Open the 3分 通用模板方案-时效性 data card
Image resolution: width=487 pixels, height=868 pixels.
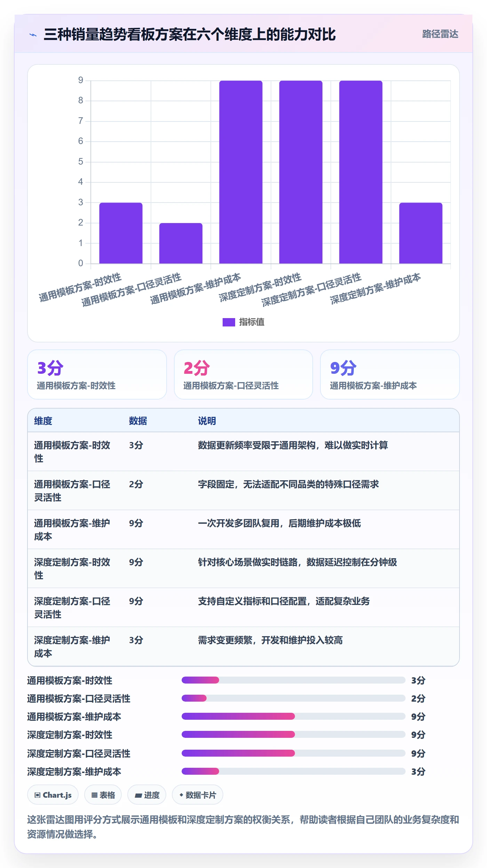[x=97, y=374]
